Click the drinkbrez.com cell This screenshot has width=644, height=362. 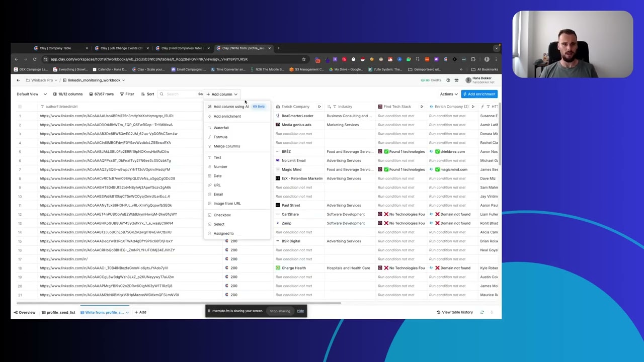[452, 151]
